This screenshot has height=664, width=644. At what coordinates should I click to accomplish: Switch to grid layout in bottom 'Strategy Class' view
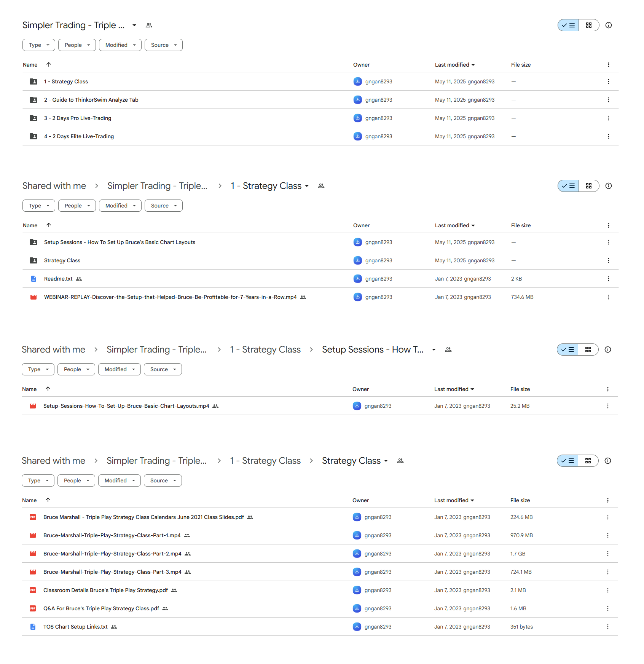[588, 461]
